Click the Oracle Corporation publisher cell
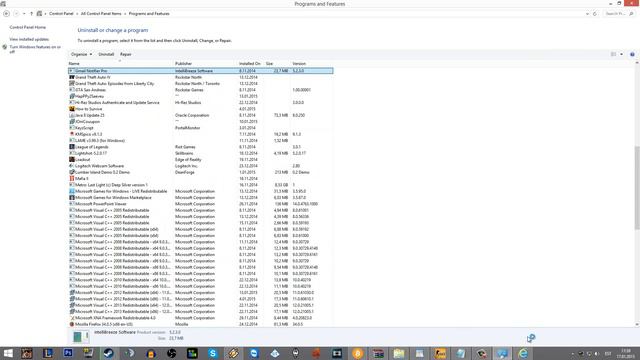This screenshot has height=360, width=640. click(192, 115)
